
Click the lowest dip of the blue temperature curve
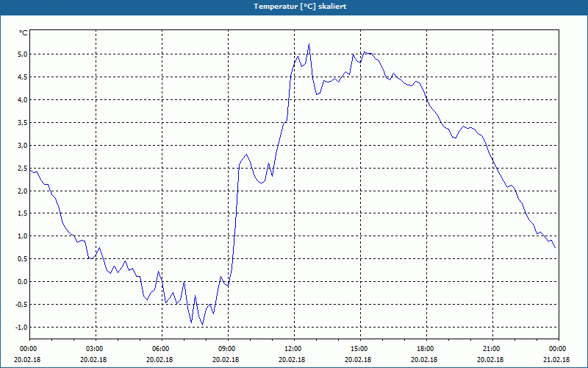203,325
